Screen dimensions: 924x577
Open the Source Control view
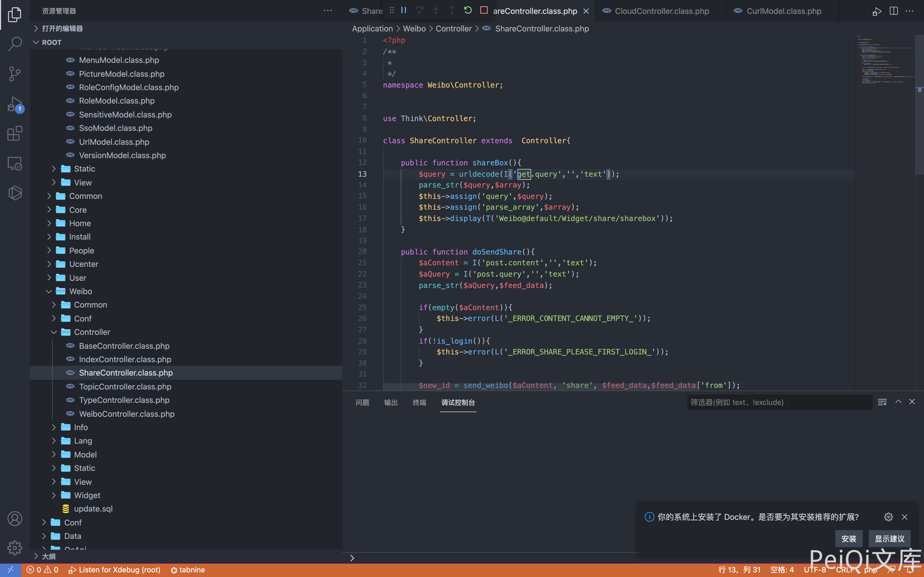(14, 74)
